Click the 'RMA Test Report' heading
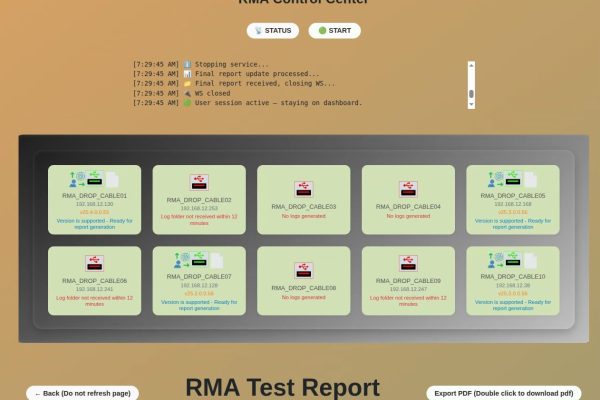The height and width of the screenshot is (400, 600). coord(282,387)
